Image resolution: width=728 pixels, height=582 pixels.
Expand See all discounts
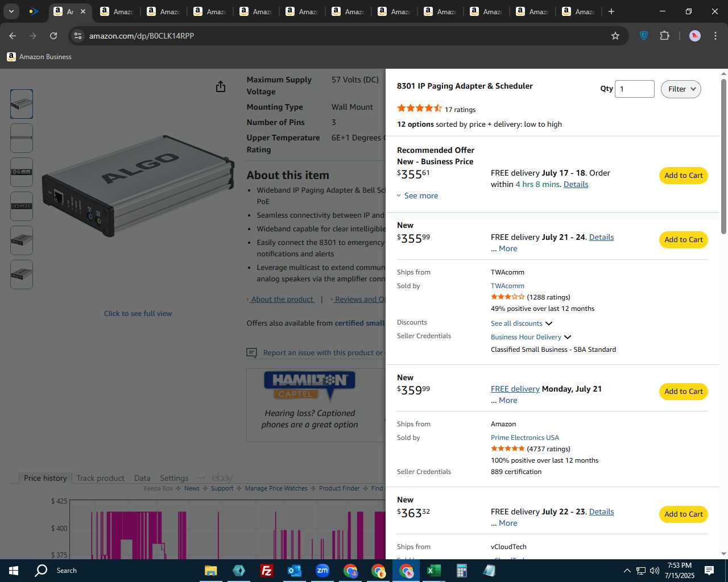tap(522, 323)
